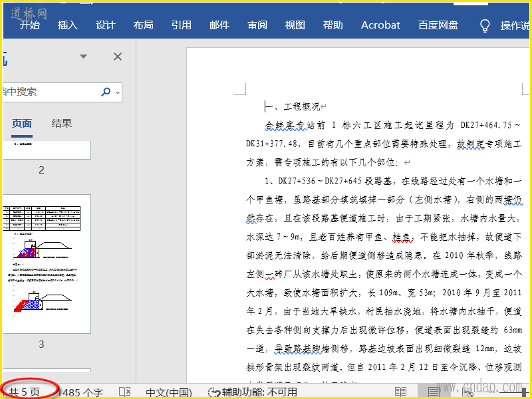The image size is (532, 399).
Task: Open the Acrobat ribbon tab
Action: [x=380, y=25]
